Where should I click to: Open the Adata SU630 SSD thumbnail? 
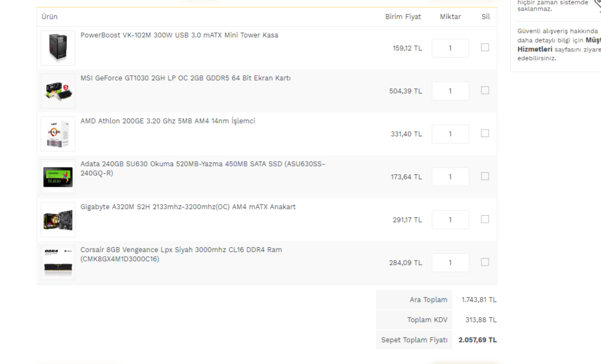tap(58, 176)
